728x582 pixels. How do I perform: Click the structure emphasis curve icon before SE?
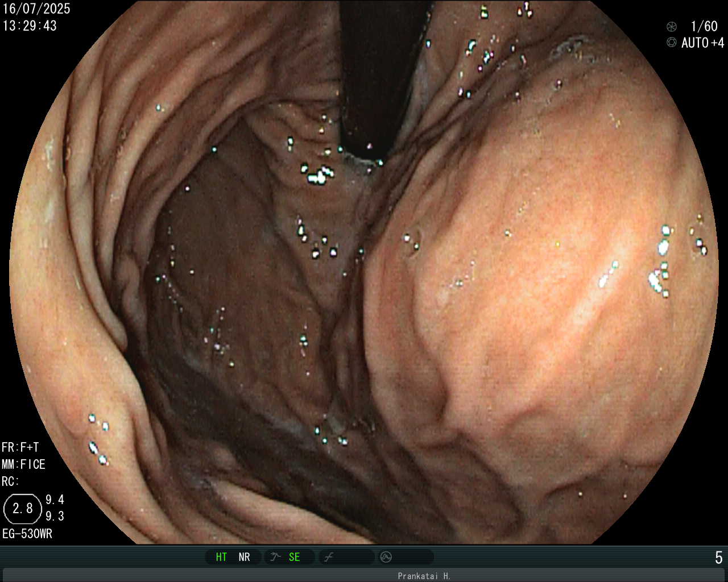point(276,557)
